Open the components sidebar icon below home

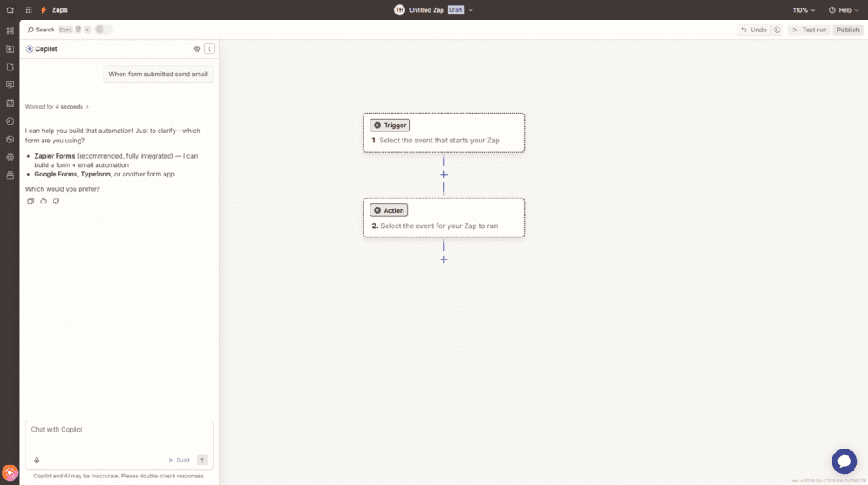point(10,31)
